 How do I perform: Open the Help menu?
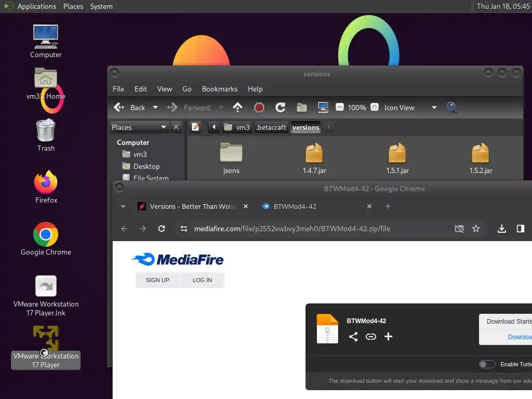coord(255,89)
